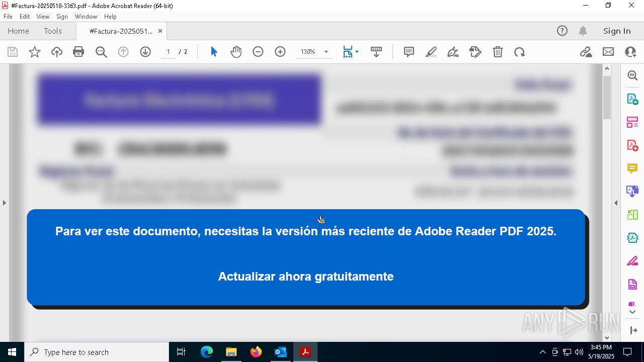The image size is (644, 362).
Task: Open the Sign document pen tool
Action: (x=453, y=52)
